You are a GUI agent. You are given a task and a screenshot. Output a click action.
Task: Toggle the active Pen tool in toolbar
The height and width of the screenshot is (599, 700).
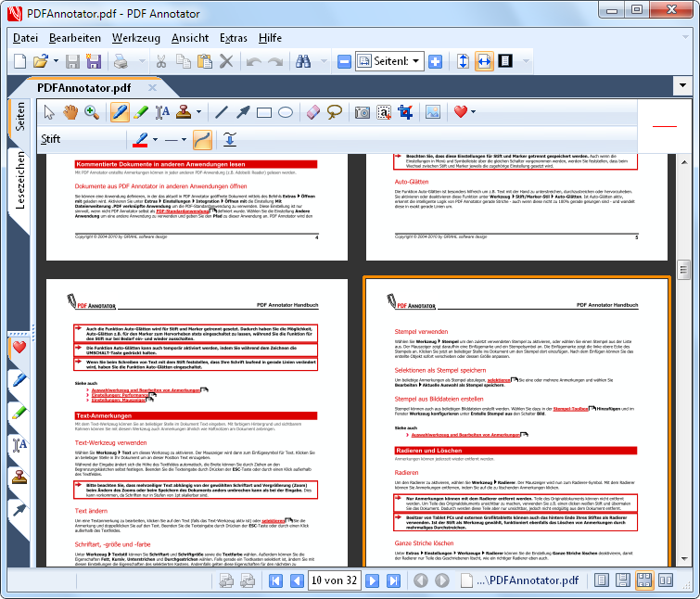click(120, 112)
